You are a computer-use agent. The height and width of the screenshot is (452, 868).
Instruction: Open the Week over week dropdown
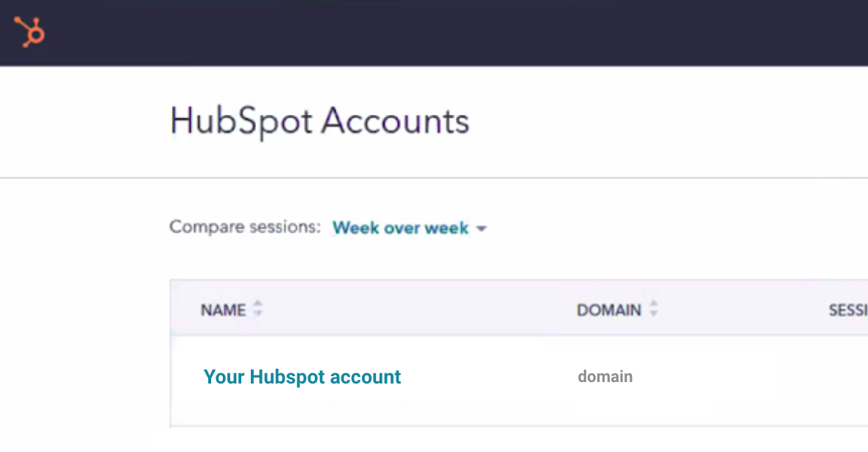tap(409, 227)
